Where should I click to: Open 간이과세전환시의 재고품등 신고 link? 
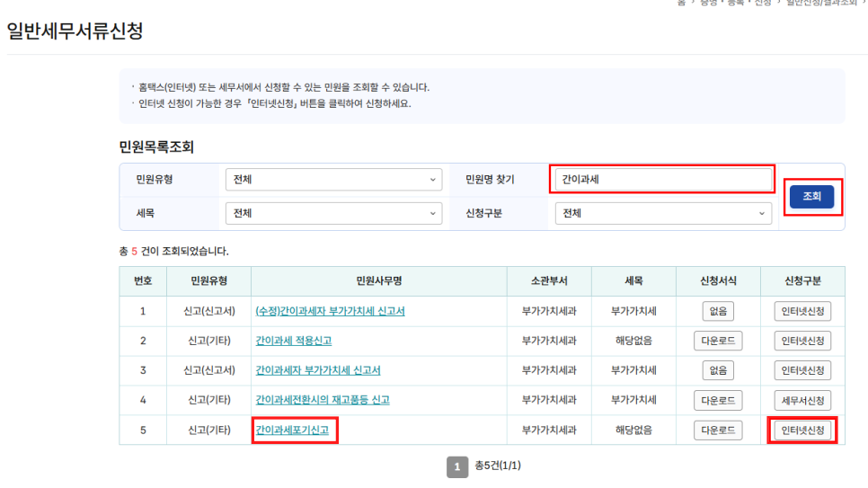(x=322, y=400)
